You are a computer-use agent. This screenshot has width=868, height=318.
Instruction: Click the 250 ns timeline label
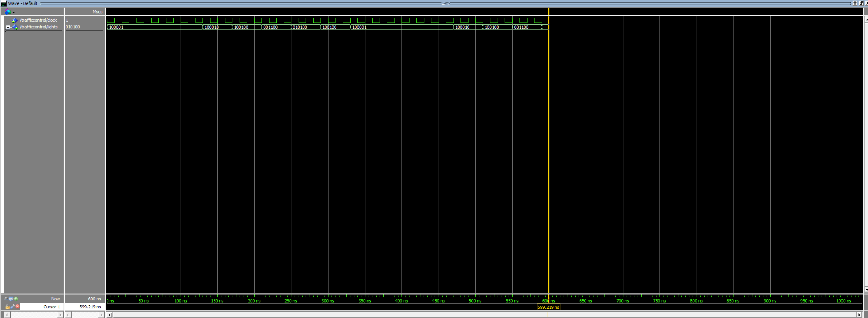click(291, 301)
